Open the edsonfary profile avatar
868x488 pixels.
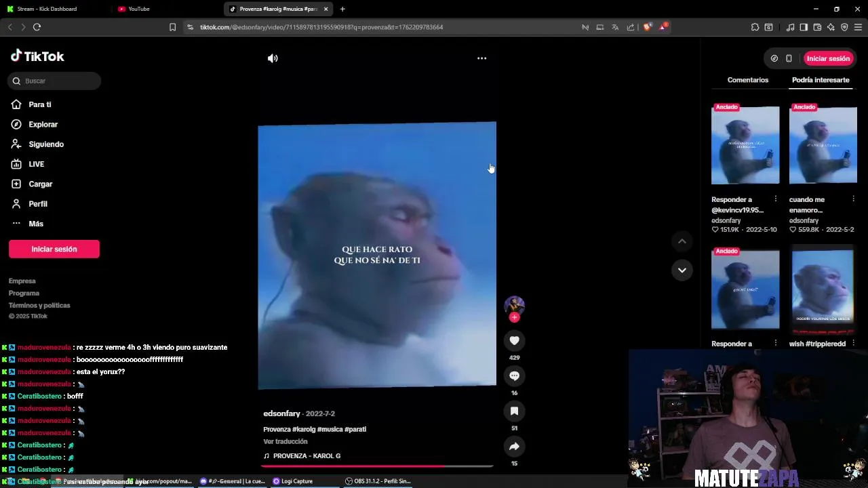[514, 305]
